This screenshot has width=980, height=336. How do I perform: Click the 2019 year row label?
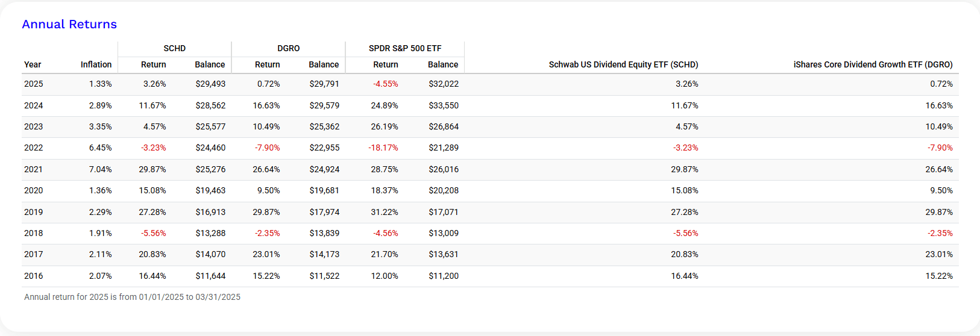click(x=34, y=212)
